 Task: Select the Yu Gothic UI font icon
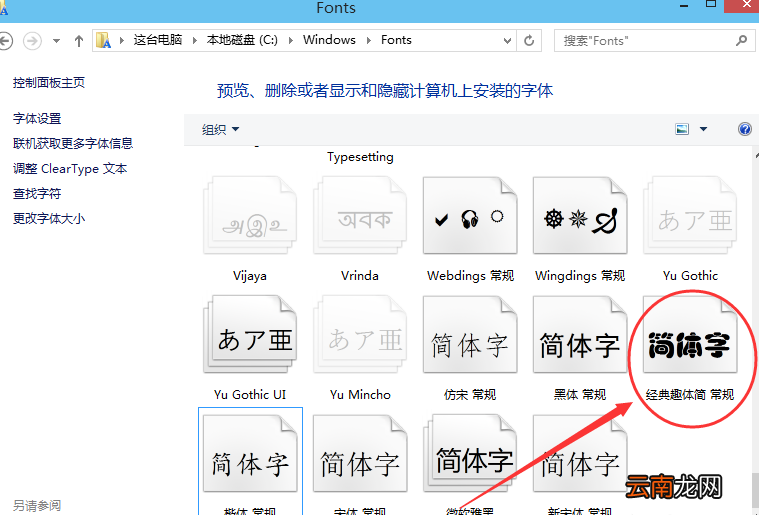click(250, 334)
